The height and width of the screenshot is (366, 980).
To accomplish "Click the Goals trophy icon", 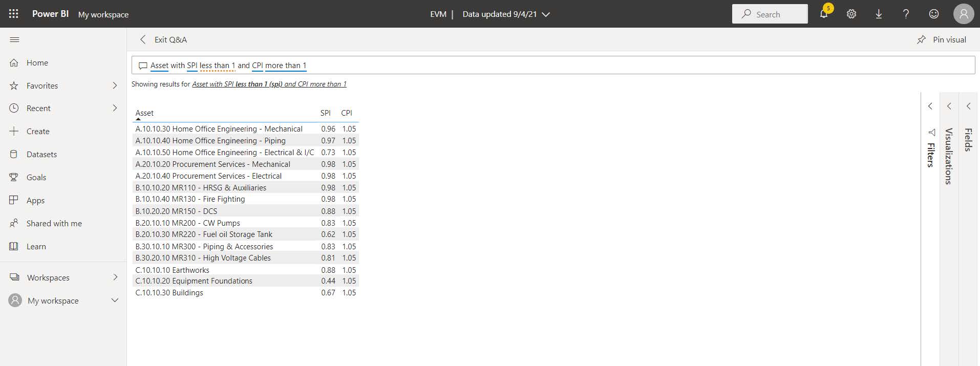I will 14,177.
